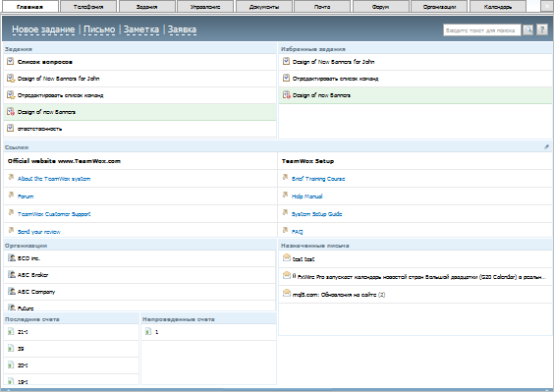Click the task icon beside Список вопросов

coord(10,62)
